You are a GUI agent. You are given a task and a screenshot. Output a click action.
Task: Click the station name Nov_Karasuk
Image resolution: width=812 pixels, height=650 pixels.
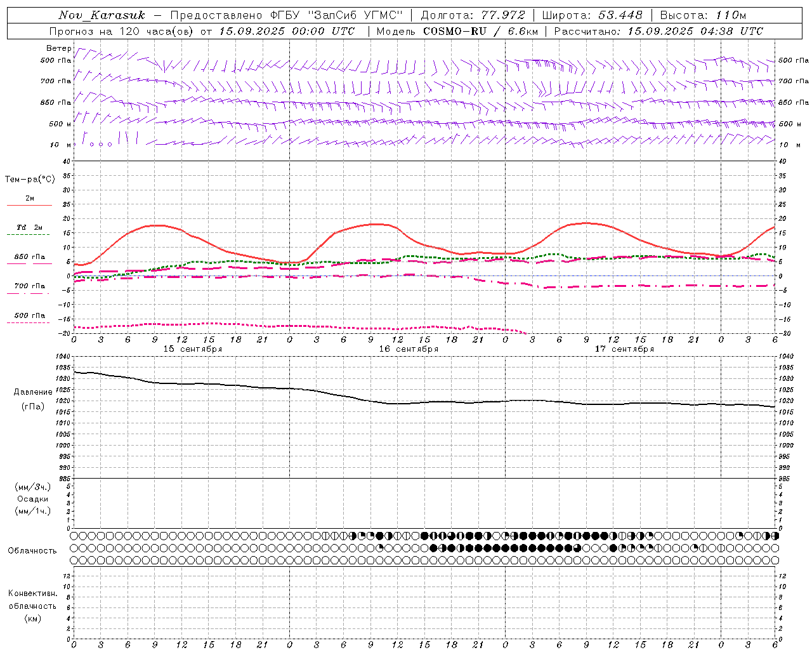pyautogui.click(x=101, y=15)
